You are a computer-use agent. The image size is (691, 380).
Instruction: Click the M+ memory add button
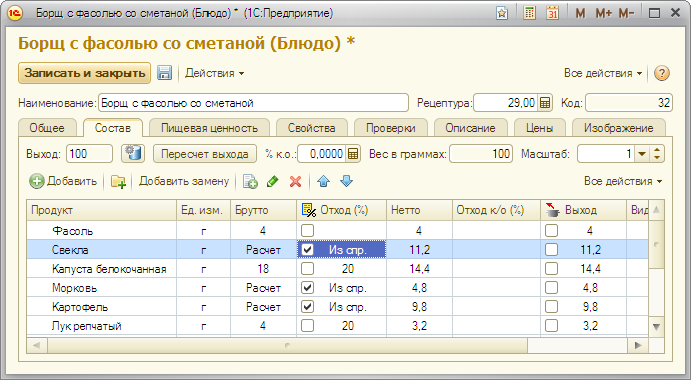tap(603, 13)
